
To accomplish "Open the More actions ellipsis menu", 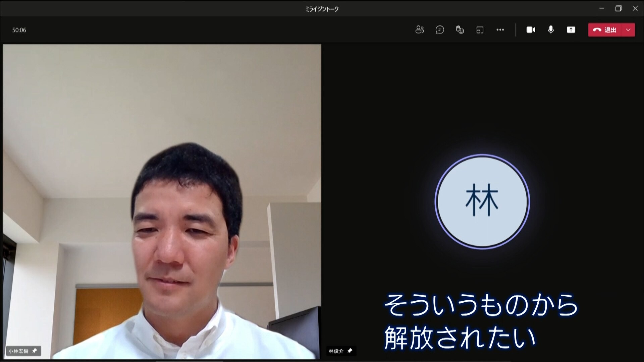I will 500,30.
